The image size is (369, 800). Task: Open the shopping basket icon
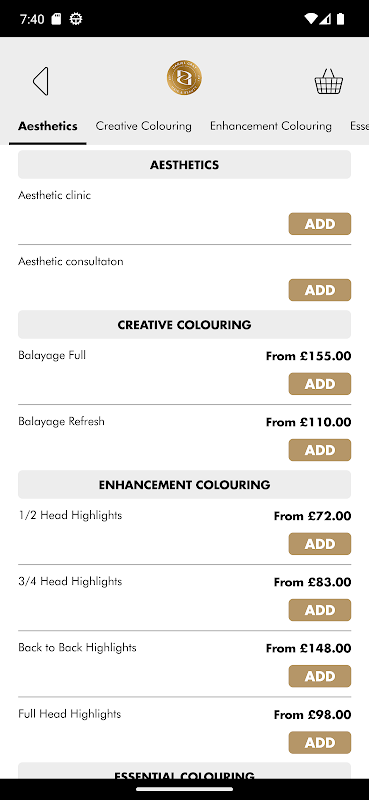click(329, 81)
